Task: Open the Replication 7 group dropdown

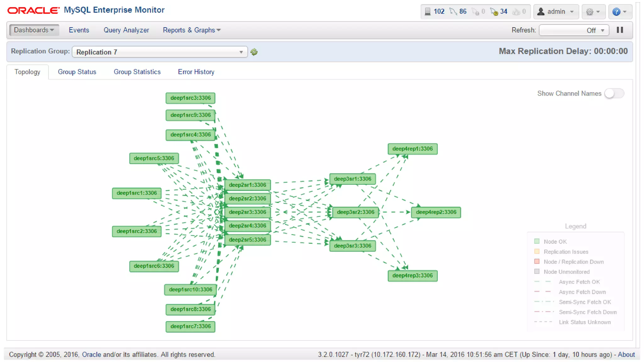Action: 160,52
